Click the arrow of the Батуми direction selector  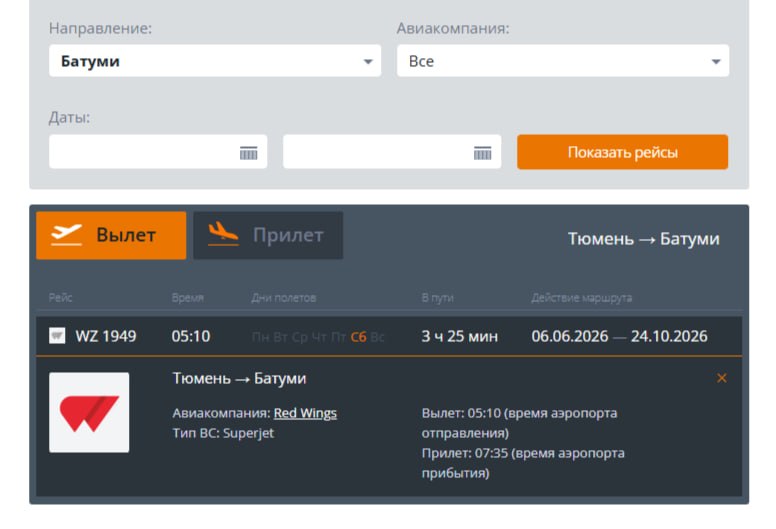point(368,62)
